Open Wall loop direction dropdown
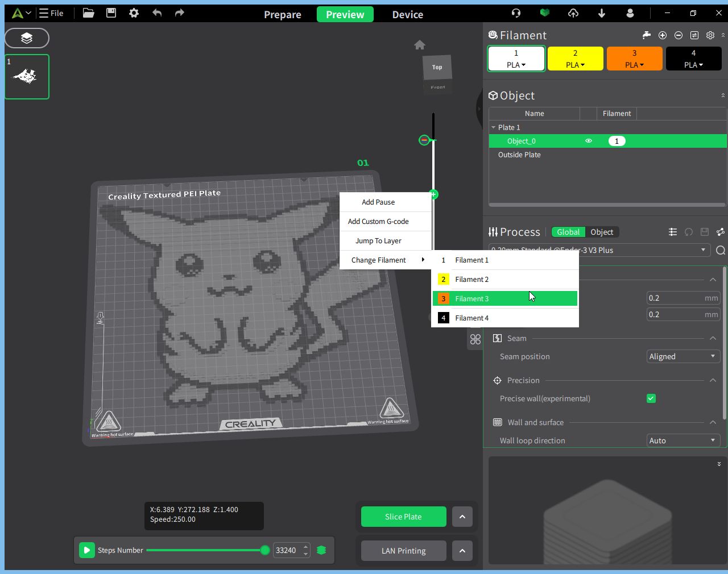Screen dimensions: 728x574 684,440
